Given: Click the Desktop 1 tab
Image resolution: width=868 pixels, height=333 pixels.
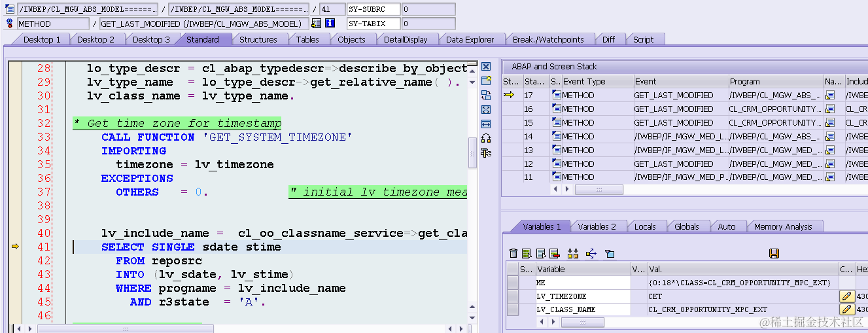Looking at the screenshot, I should click(42, 39).
